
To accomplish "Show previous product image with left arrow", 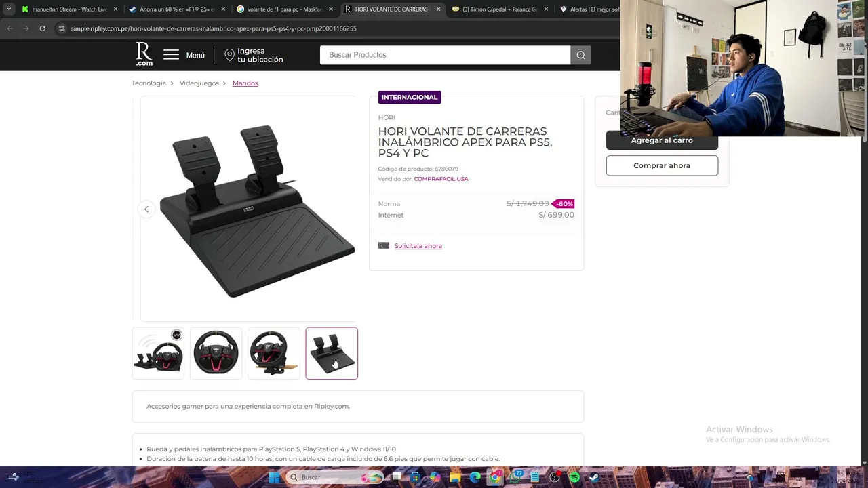I will point(146,209).
